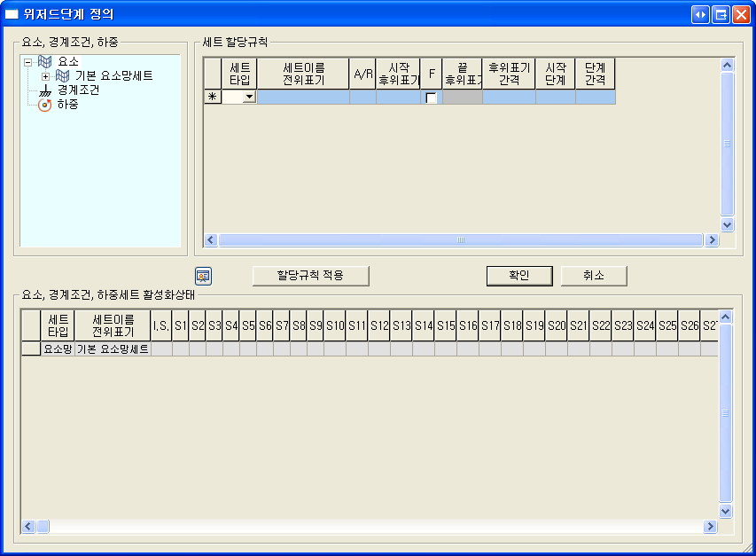
Task: Collapse the 요소 tree node
Action: point(28,62)
